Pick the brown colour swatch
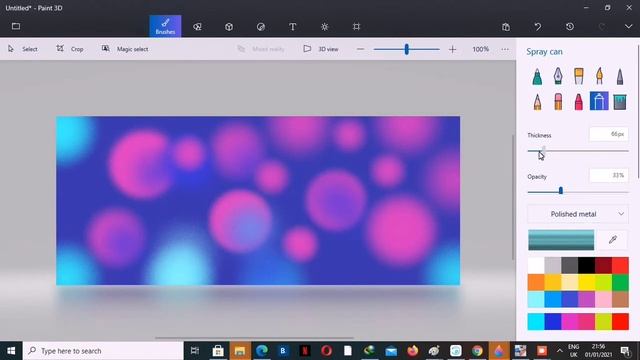The width and height of the screenshot is (640, 360). point(620,299)
